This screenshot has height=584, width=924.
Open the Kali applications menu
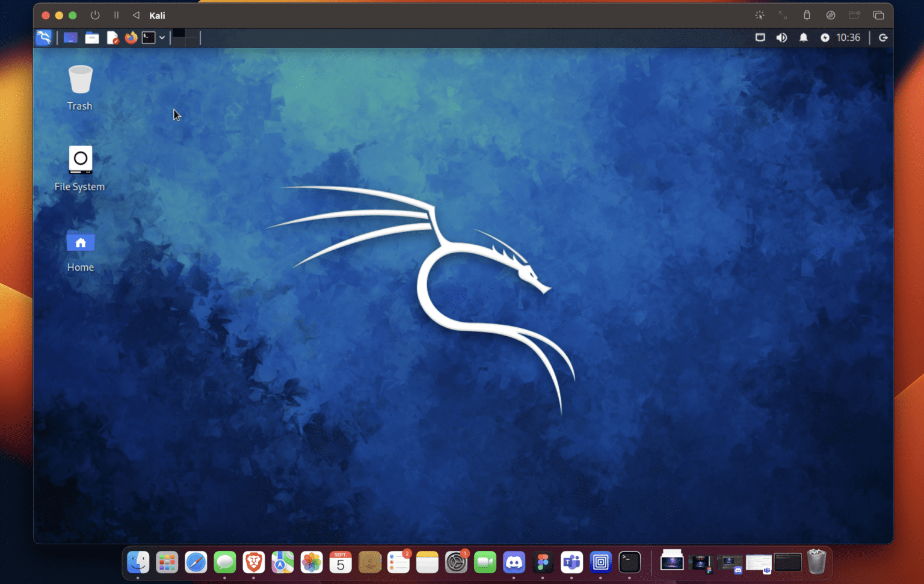pyautogui.click(x=44, y=38)
